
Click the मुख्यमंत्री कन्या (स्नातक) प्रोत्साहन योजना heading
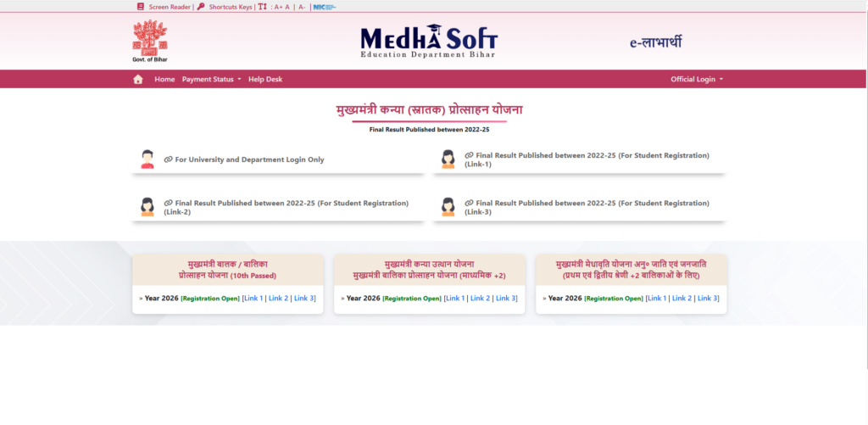(x=430, y=109)
